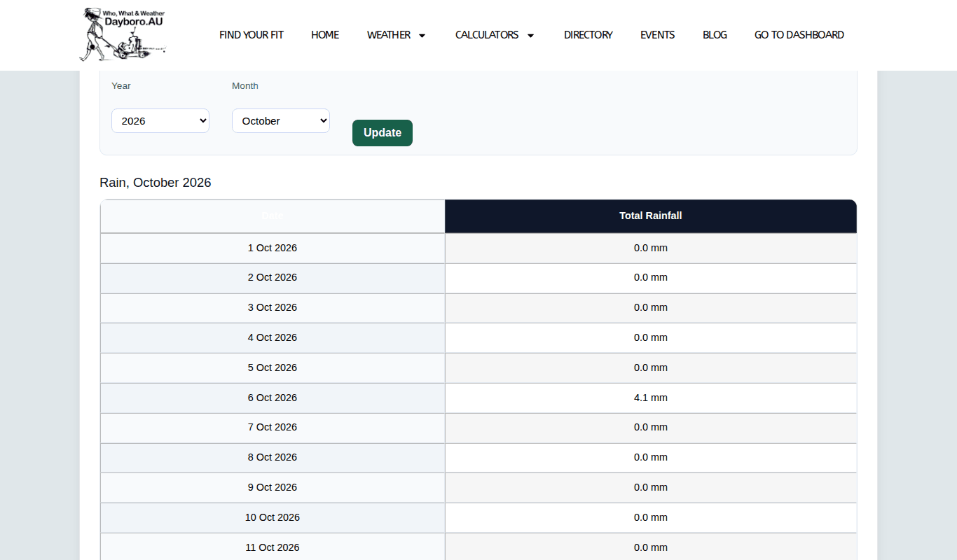The height and width of the screenshot is (560, 957).
Task: Select the 9 Oct 2026 date cell
Action: [x=273, y=488]
